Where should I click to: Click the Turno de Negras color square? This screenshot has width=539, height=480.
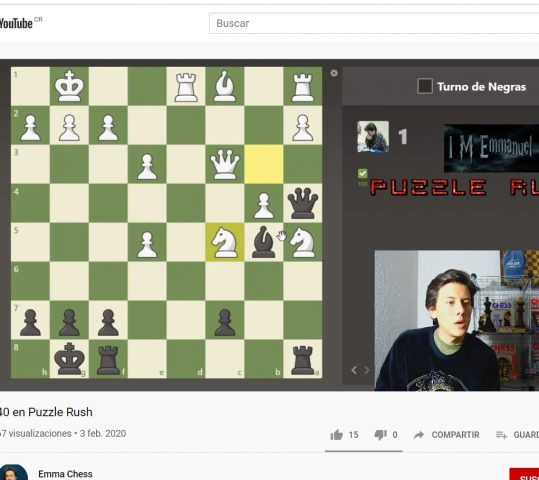425,86
